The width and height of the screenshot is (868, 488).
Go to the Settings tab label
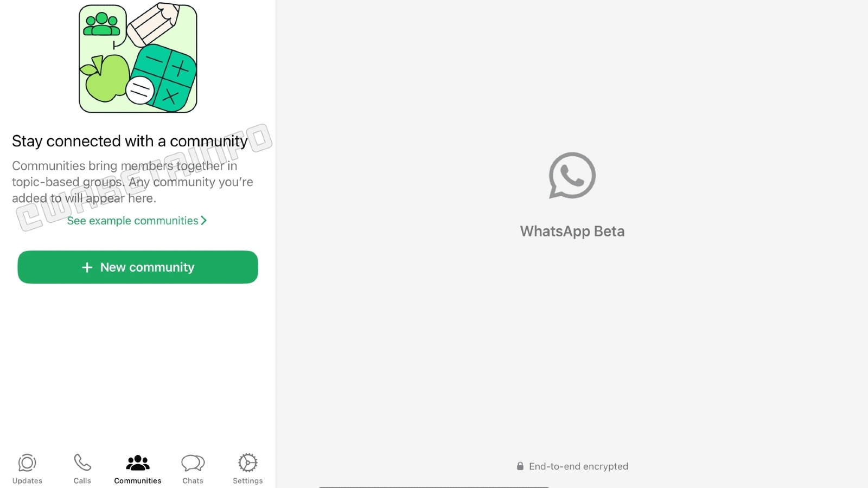click(x=248, y=481)
